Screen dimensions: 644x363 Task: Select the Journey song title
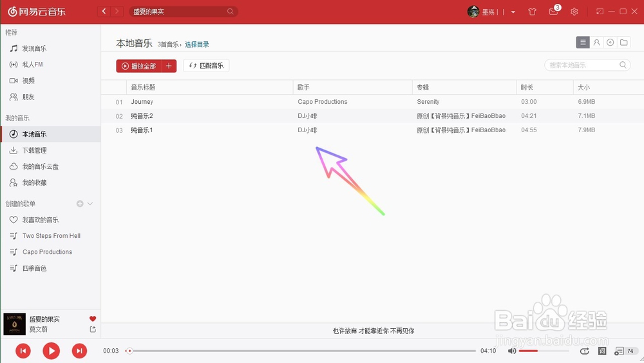click(x=142, y=101)
